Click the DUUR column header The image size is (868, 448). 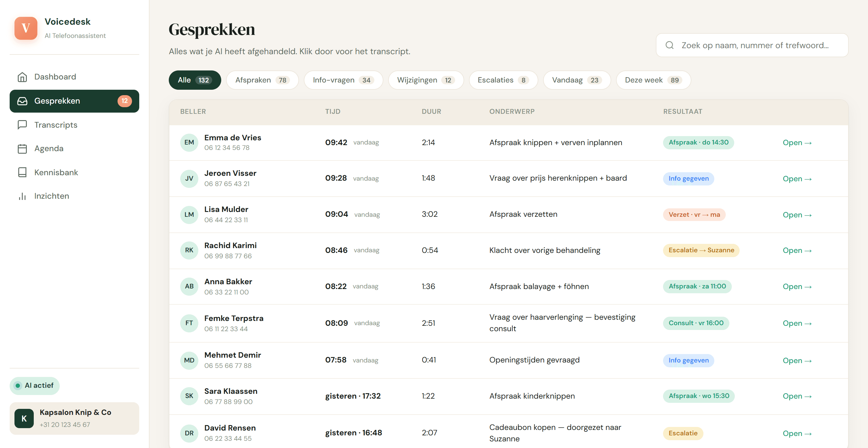(x=431, y=111)
